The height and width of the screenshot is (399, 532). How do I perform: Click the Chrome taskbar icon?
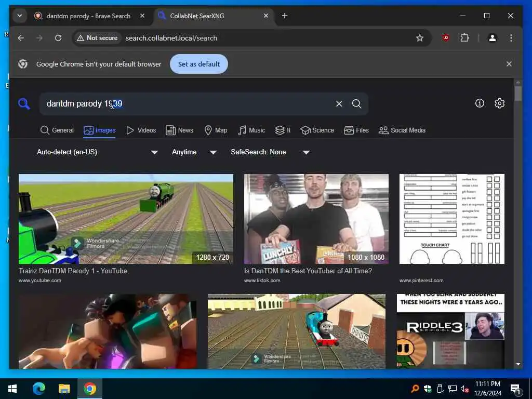pyautogui.click(x=90, y=389)
